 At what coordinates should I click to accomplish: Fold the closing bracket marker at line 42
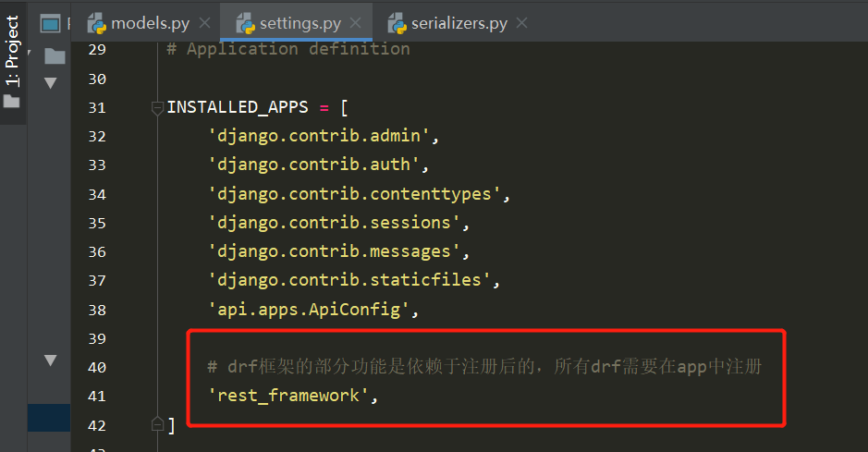(x=157, y=425)
